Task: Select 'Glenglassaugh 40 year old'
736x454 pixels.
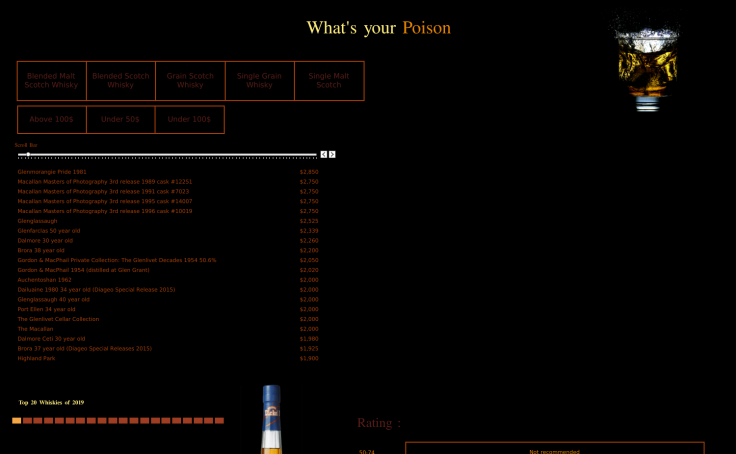Action: point(54,300)
